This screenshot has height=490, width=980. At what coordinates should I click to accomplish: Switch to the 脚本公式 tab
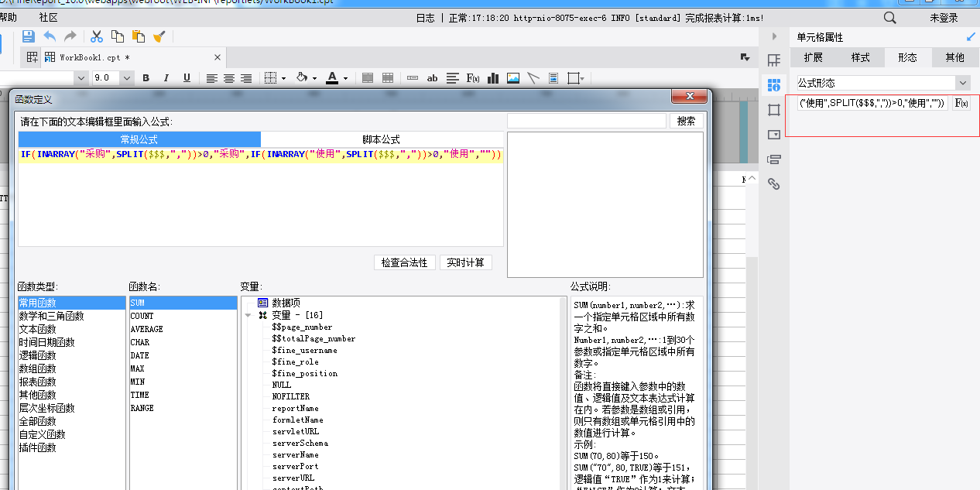(382, 139)
